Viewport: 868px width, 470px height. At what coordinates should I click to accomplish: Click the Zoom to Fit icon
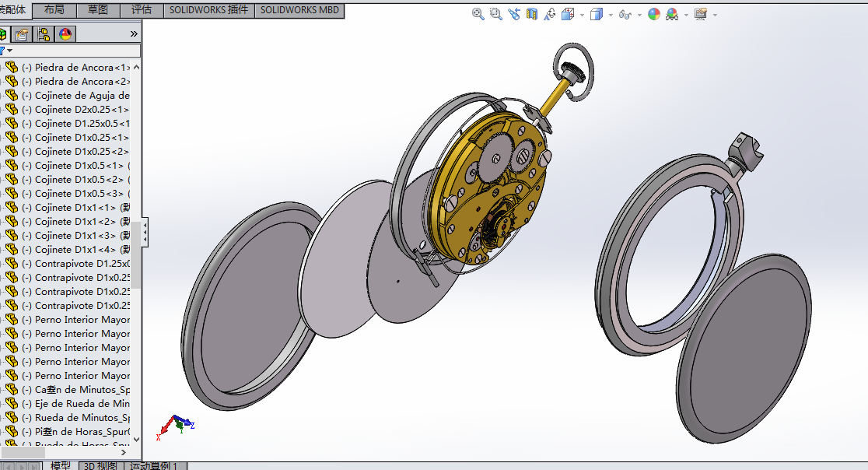(478, 14)
